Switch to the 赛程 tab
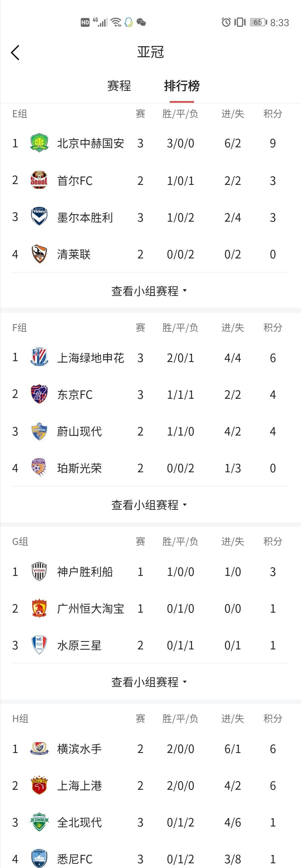Viewport: 301px width, 868px height. tap(119, 86)
